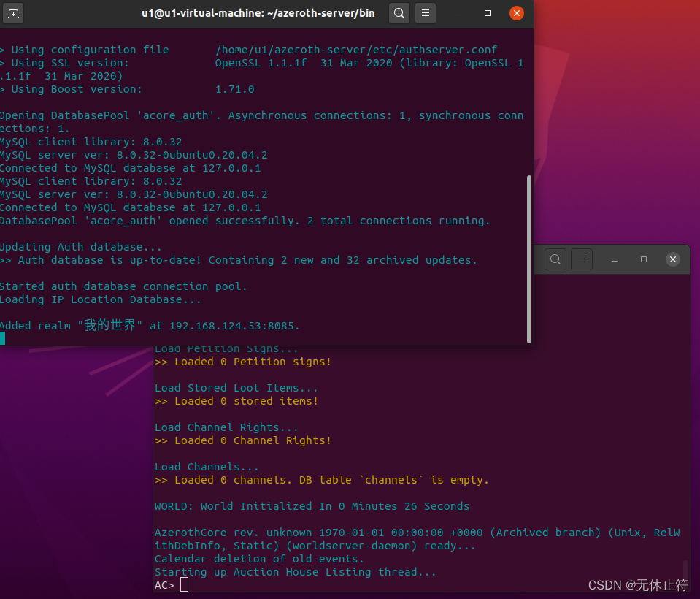Click the search icon in the azeroth-server/bin terminal

399,13
